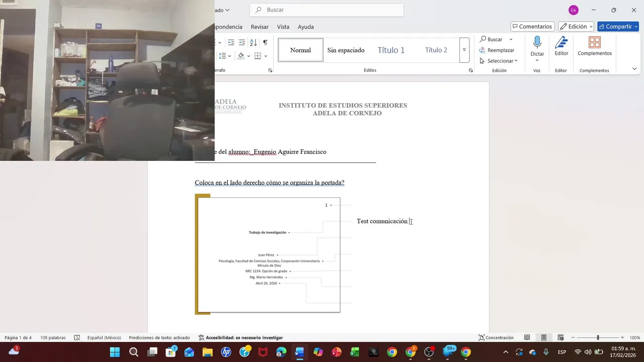
Task: Open the Estilos pane dialog launcher
Action: point(471,70)
